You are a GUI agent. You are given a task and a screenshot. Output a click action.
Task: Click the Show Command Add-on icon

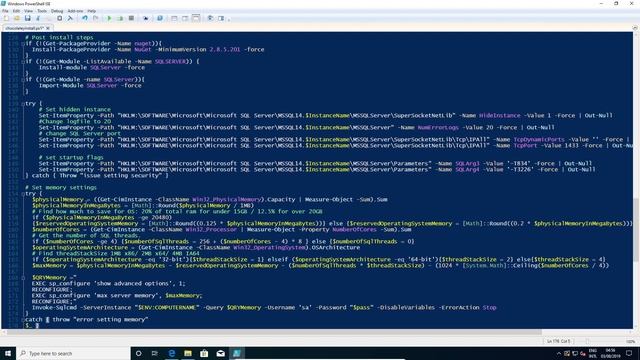[x=221, y=18]
